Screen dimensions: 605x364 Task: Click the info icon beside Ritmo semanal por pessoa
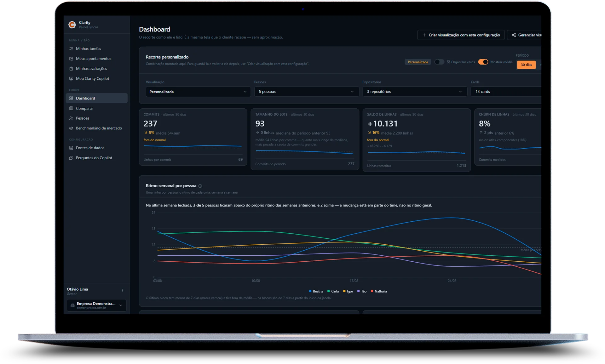pos(200,186)
